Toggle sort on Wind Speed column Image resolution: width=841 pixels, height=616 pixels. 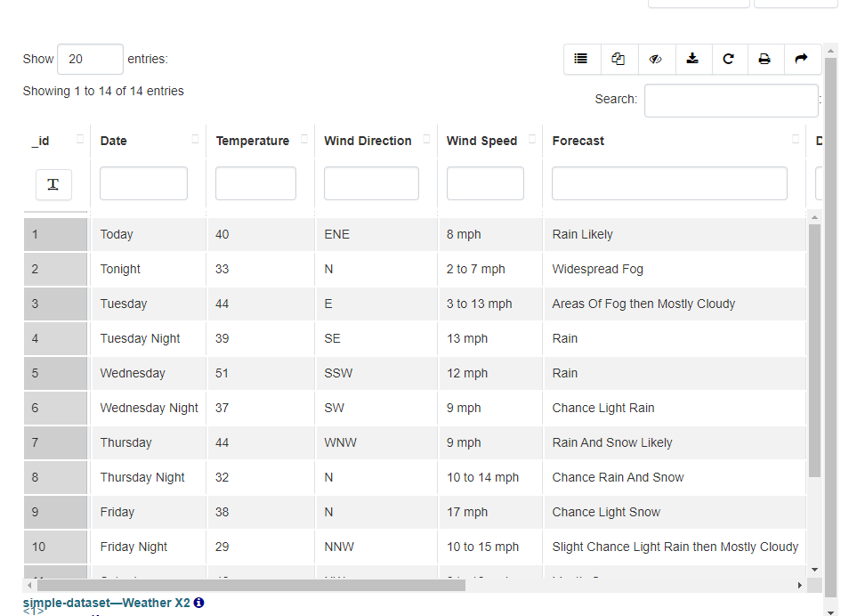(x=532, y=139)
